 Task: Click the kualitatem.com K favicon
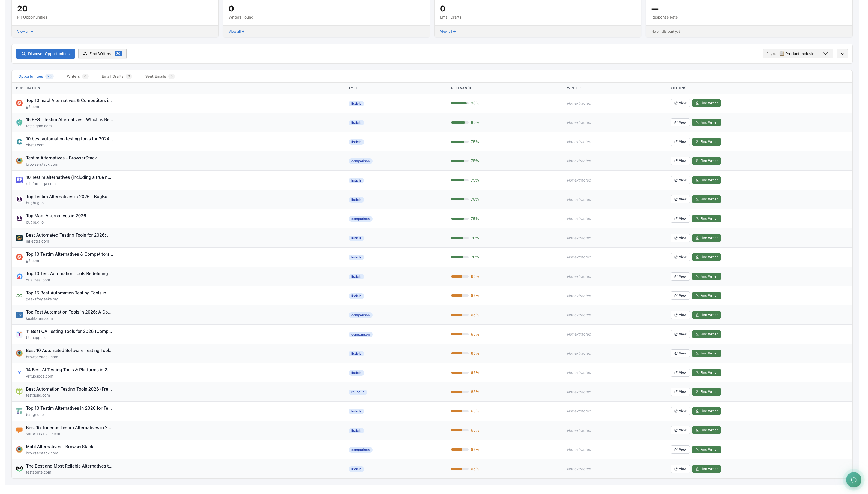point(19,315)
